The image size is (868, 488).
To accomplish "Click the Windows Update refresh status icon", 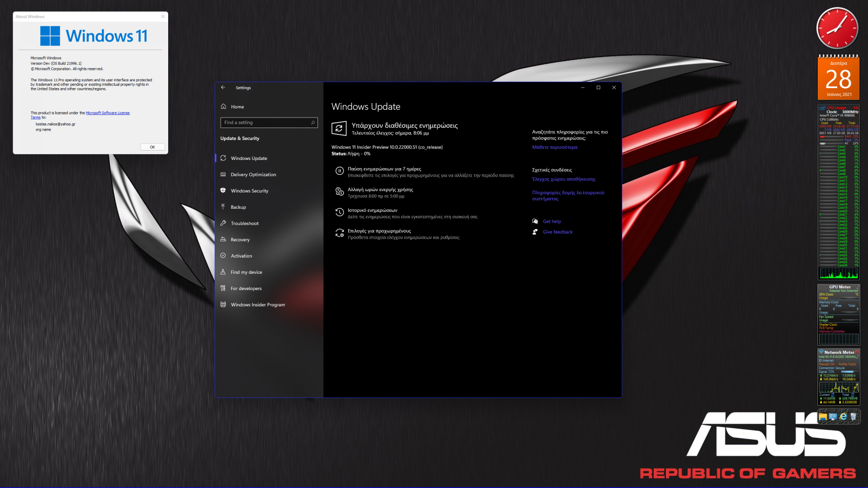I will (339, 128).
